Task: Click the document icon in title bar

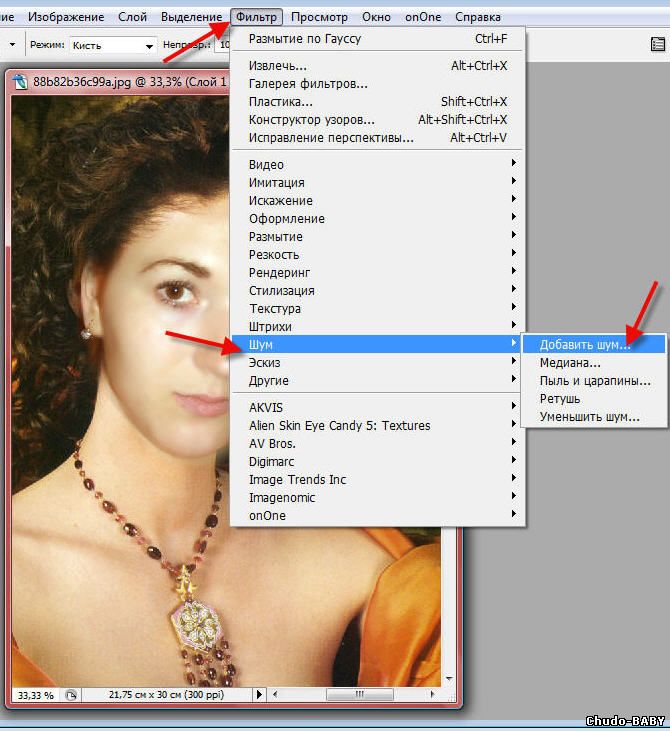Action: tap(20, 82)
